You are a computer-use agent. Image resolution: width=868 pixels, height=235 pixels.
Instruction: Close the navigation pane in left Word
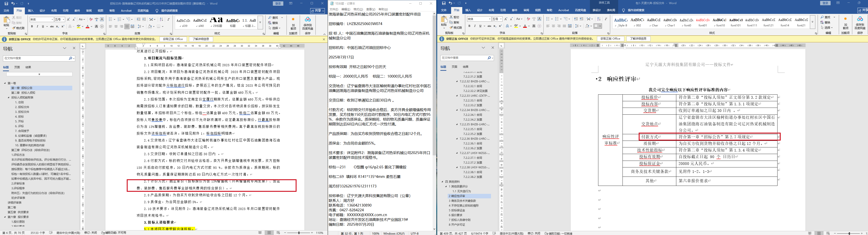click(74, 48)
